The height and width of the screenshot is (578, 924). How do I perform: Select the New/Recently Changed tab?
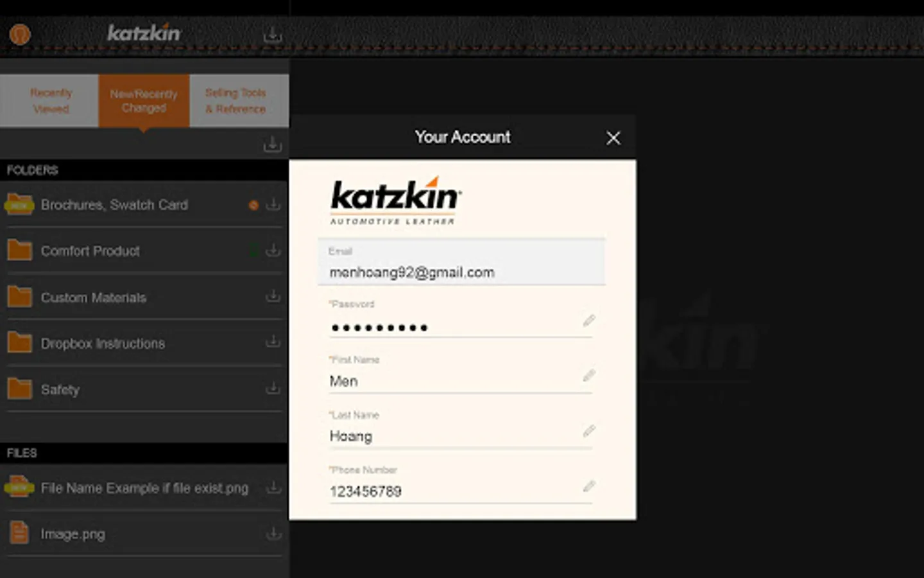coord(144,101)
